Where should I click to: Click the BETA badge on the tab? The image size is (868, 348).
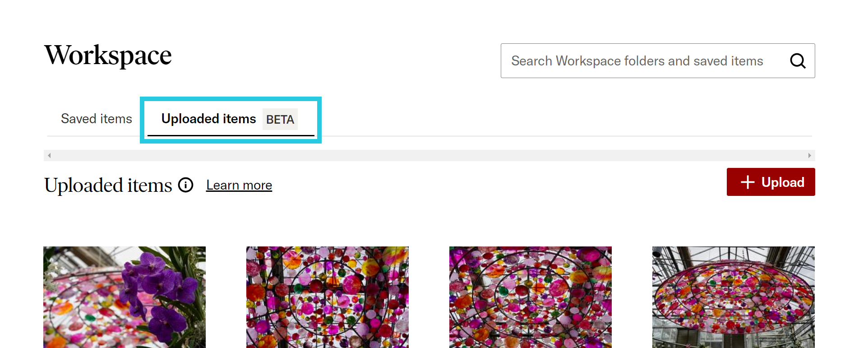pyautogui.click(x=280, y=119)
